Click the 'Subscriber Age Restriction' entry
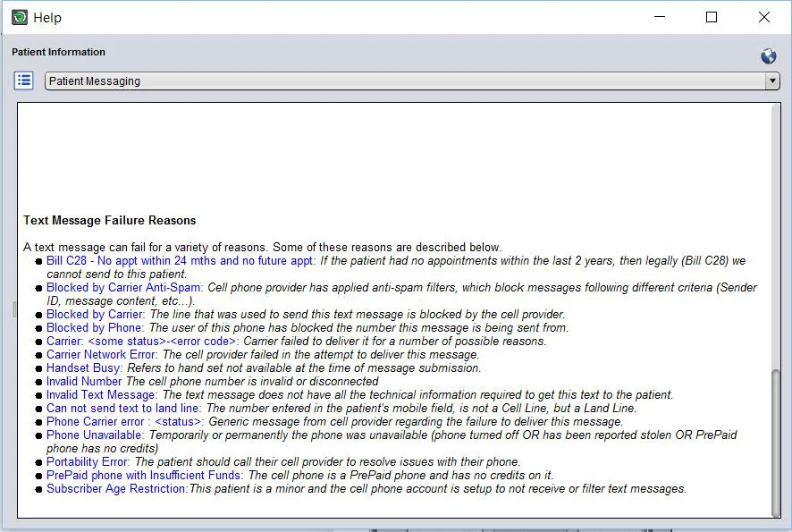Screen dimensions: 792x532 pyautogui.click(x=117, y=488)
